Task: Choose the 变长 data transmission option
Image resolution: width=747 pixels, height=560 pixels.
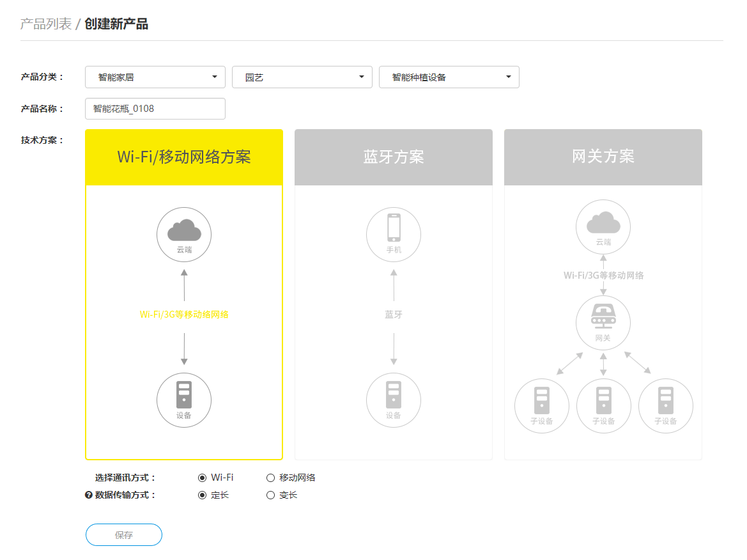Action: click(x=270, y=495)
